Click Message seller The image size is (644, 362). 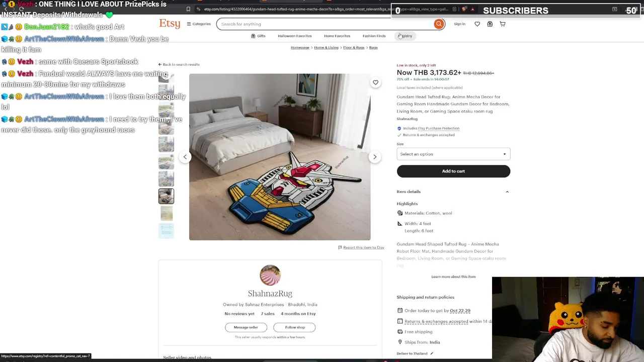(246, 327)
